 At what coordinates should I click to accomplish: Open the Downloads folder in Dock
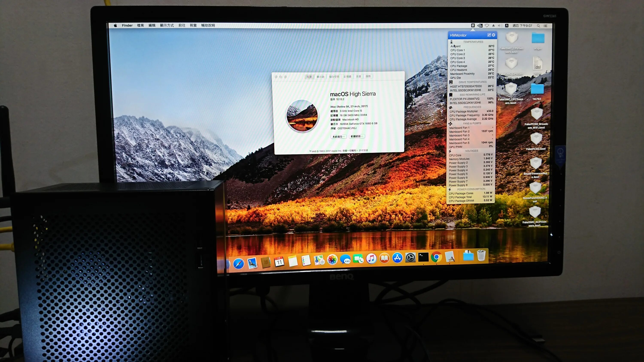click(468, 256)
